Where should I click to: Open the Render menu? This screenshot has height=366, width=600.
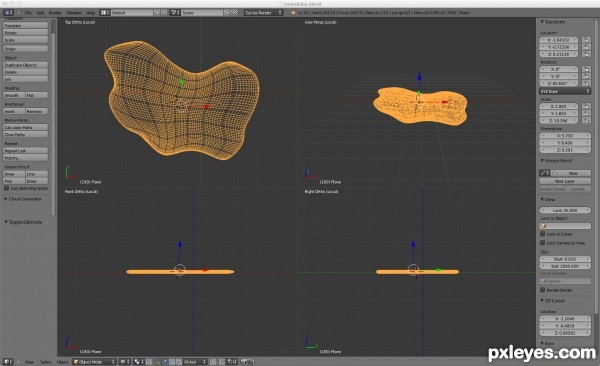55,13
